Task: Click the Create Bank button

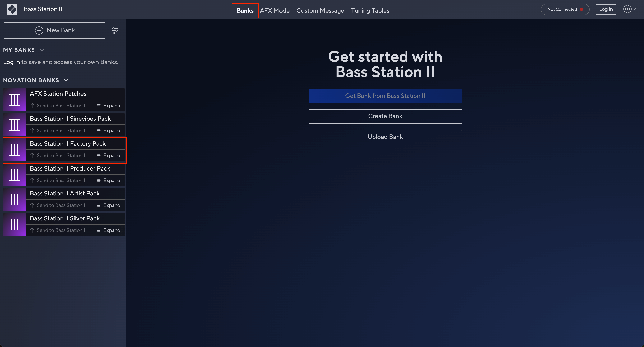Action: [385, 116]
